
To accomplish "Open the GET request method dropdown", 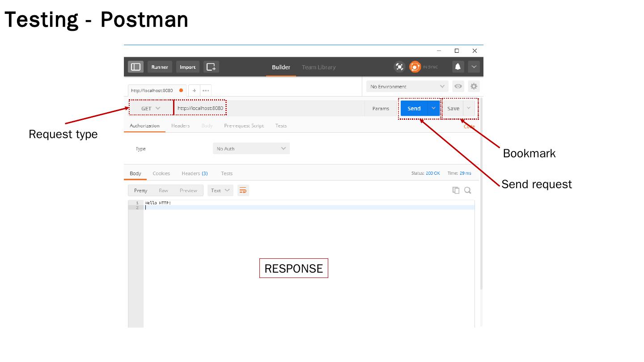I will (x=151, y=108).
